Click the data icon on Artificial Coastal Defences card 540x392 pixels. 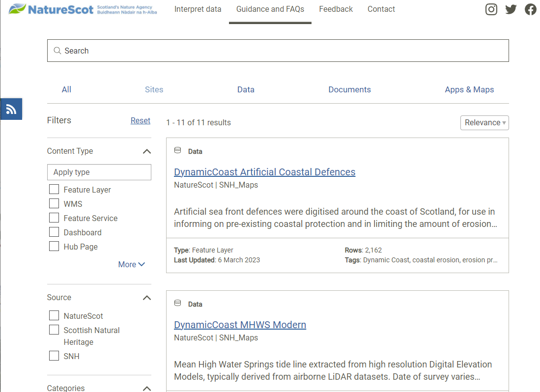[178, 150]
